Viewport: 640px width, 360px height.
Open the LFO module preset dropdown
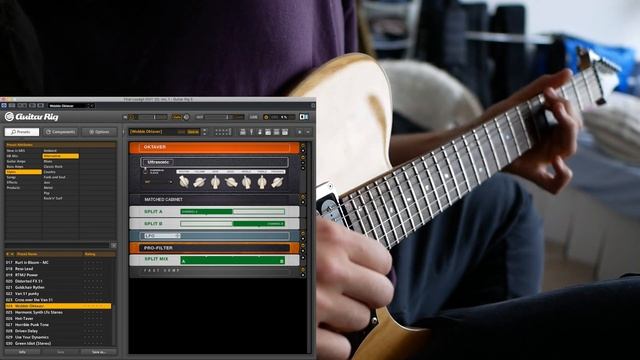coord(162,236)
